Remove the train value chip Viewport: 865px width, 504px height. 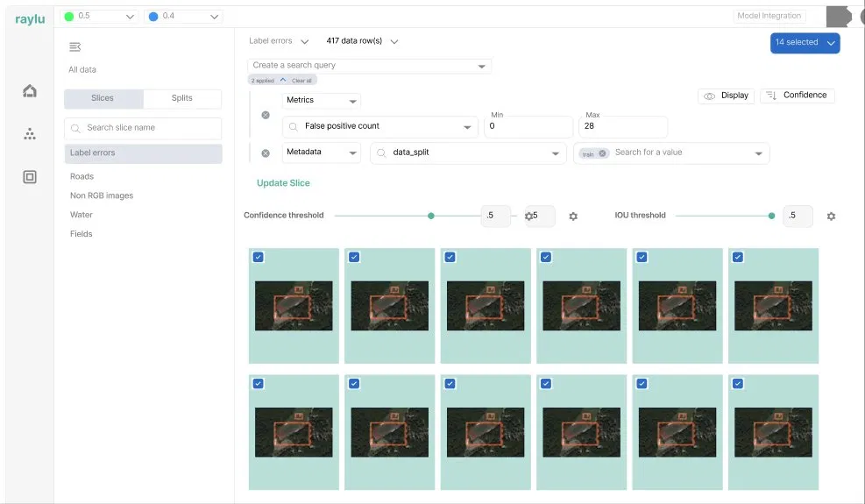(602, 153)
